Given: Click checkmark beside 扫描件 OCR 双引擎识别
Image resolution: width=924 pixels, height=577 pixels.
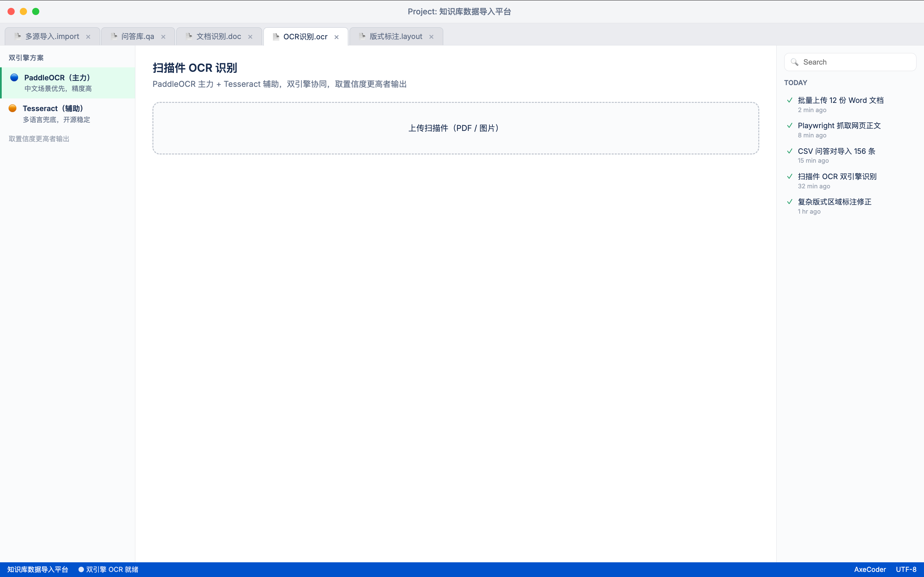Looking at the screenshot, I should pyautogui.click(x=790, y=176).
